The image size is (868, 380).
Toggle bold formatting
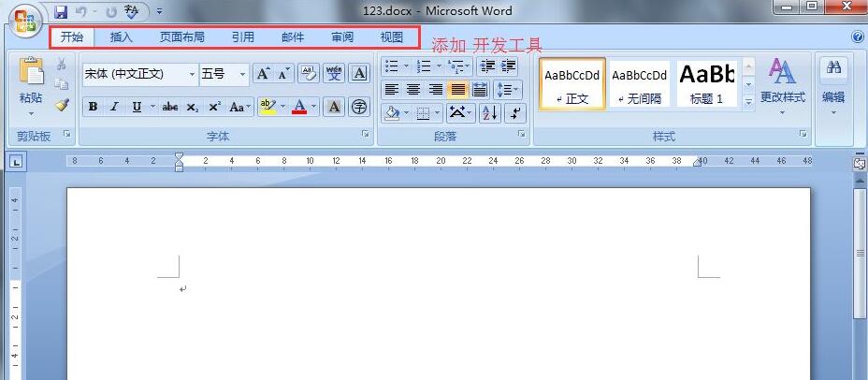tap(93, 107)
